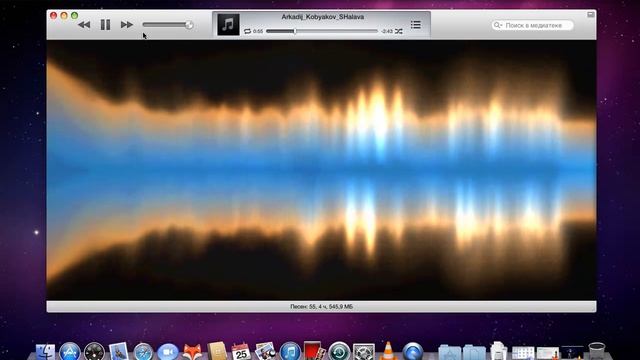
Task: Skip forward to the next track
Action: click(x=127, y=25)
